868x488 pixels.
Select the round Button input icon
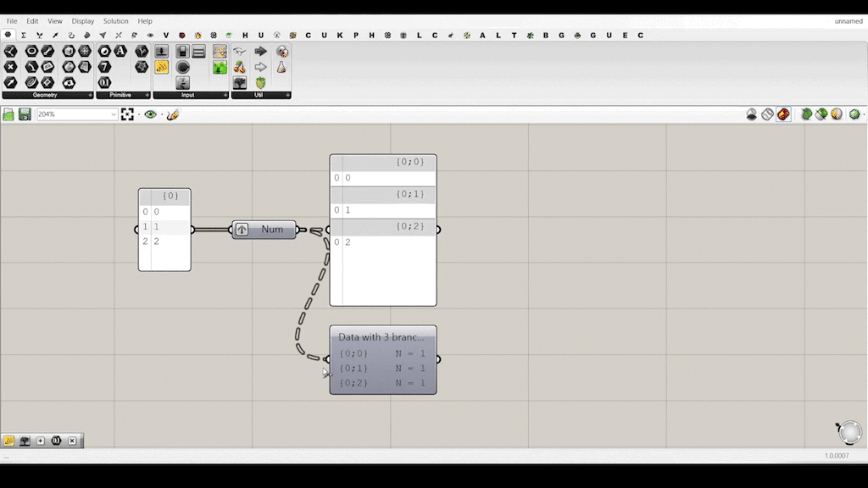[183, 67]
